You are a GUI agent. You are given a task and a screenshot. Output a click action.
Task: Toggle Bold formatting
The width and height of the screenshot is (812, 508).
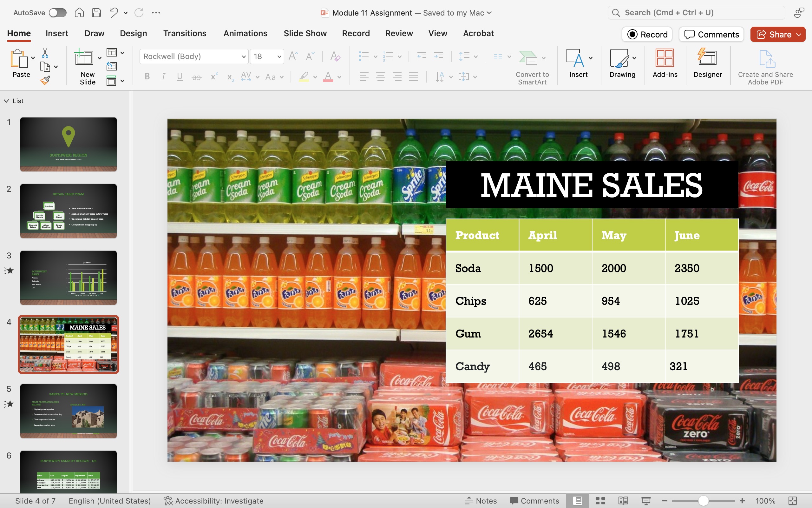point(147,77)
